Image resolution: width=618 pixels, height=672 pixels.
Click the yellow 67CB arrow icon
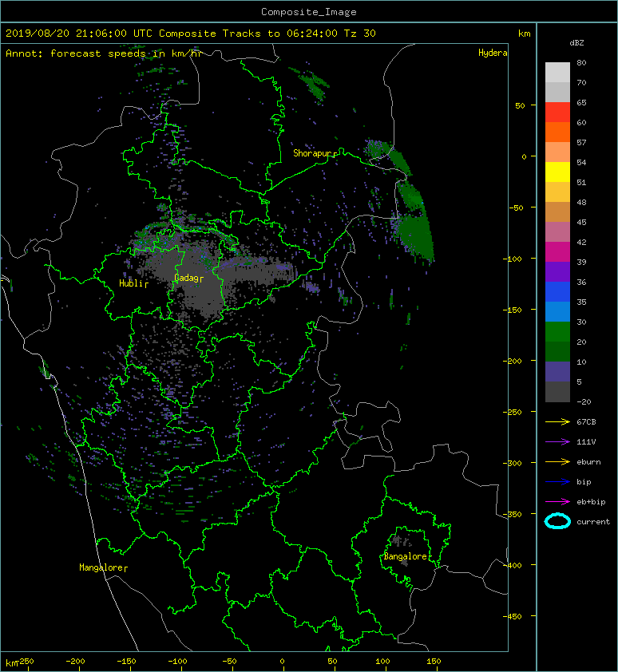coord(557,422)
